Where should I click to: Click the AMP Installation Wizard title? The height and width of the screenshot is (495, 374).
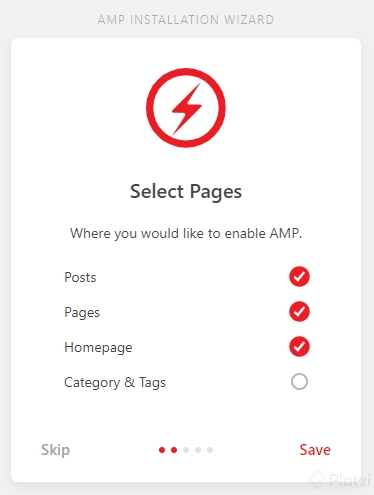click(186, 20)
